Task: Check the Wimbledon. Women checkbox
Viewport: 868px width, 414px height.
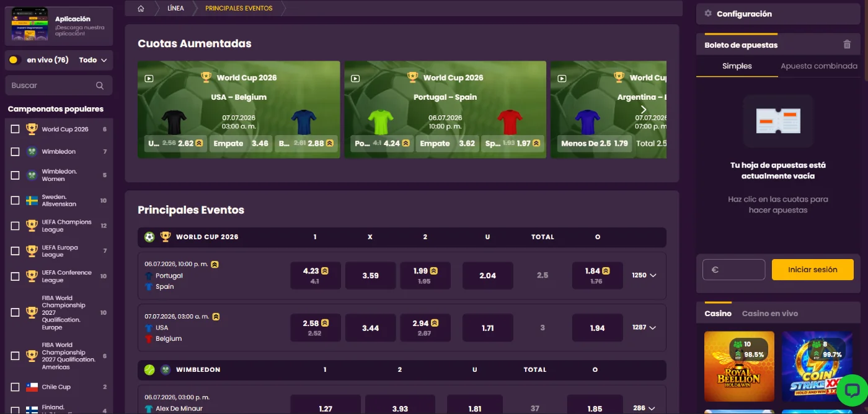Action: pos(15,175)
